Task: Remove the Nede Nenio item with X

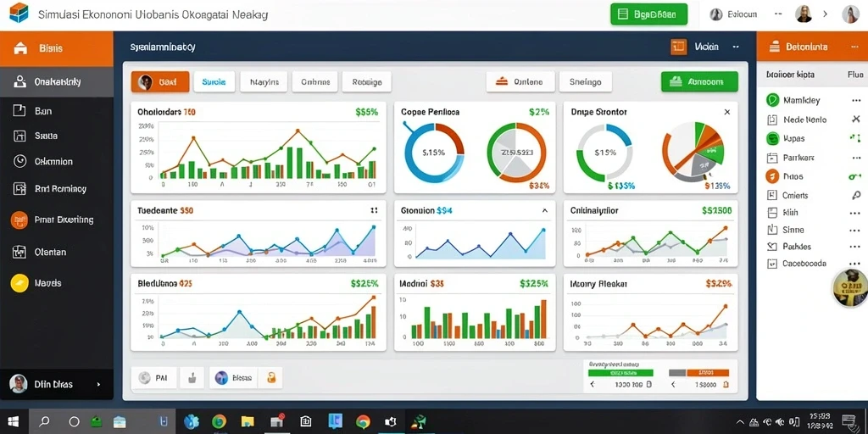Action: [x=855, y=120]
